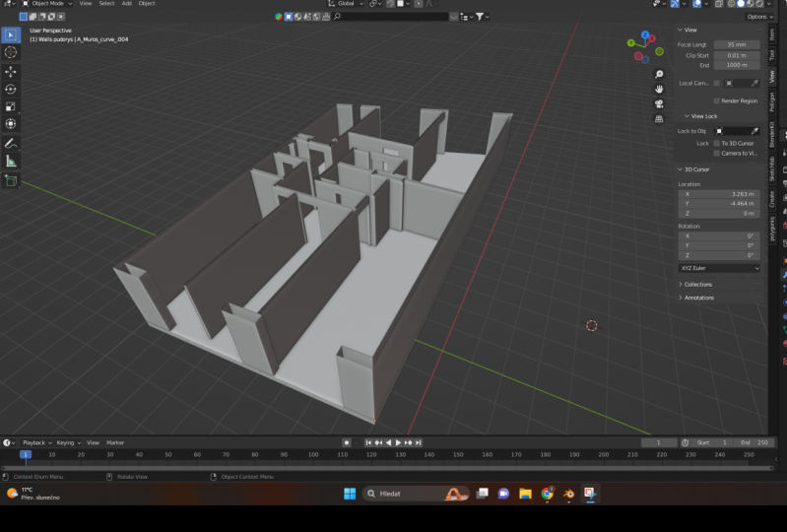
Task: Click eyedropper in Lock to Obj field
Action: tap(754, 131)
